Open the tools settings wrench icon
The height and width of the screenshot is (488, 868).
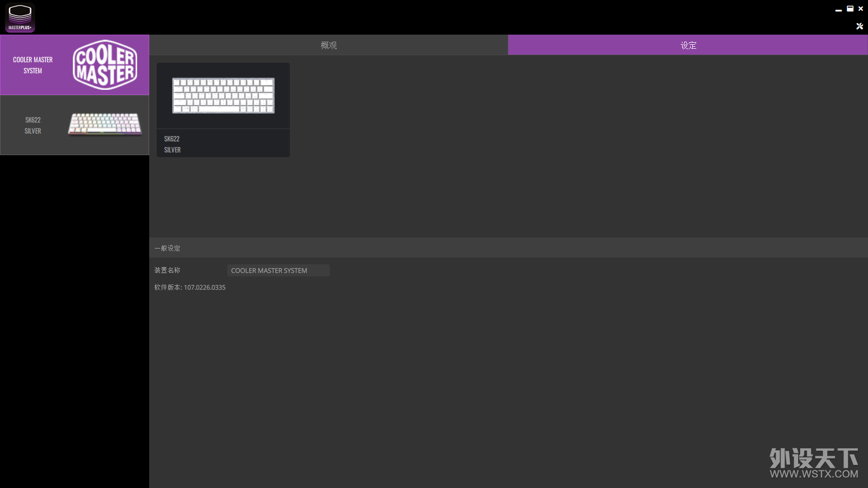pyautogui.click(x=859, y=26)
